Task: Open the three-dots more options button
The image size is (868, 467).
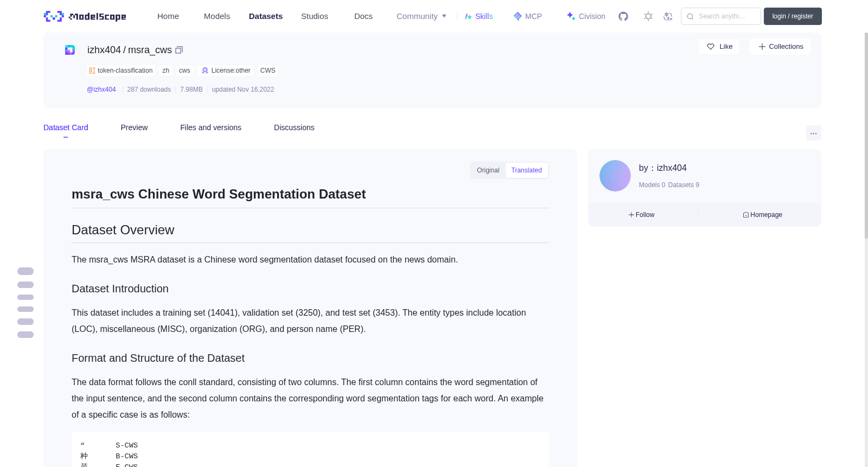Action: 813,133
